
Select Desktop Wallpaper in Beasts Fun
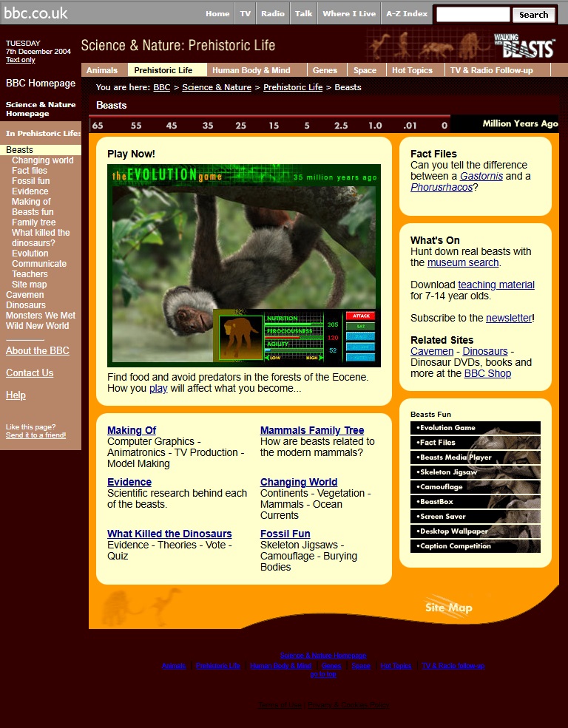coord(475,531)
